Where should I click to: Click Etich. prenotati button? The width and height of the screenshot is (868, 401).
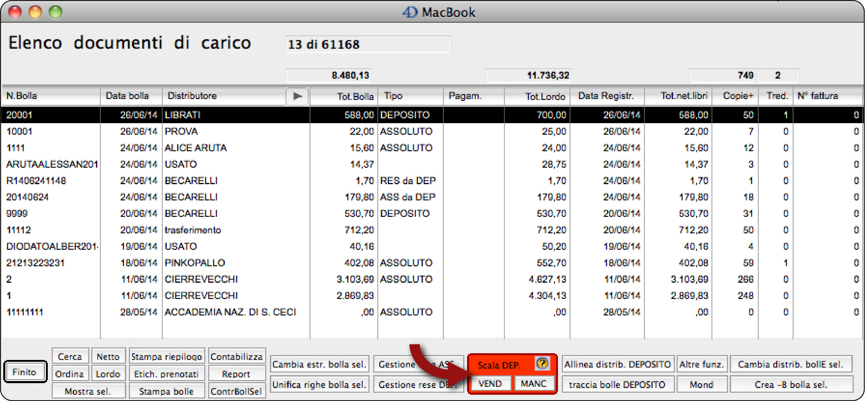coord(167,374)
